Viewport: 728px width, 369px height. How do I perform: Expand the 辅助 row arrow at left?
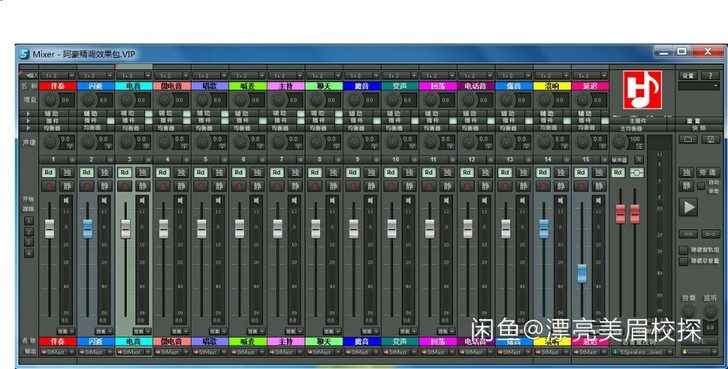coord(29,114)
